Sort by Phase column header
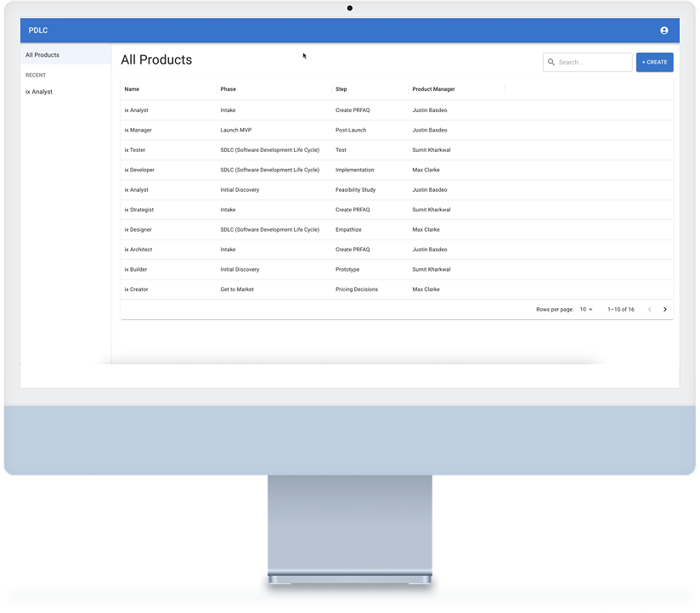Viewport: 700px width, 613px height. tap(228, 89)
